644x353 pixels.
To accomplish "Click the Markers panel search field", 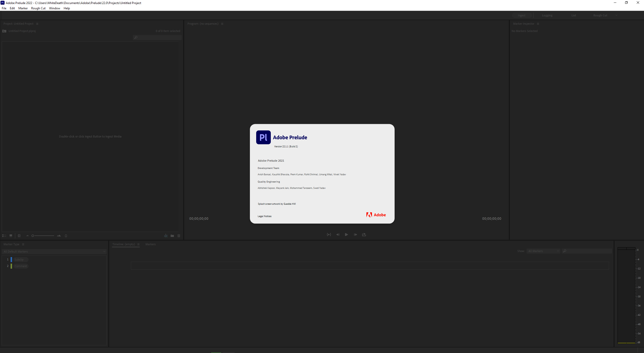I will [x=587, y=251].
